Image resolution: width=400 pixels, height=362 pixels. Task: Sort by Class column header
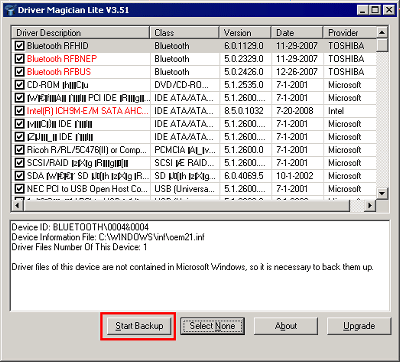[x=185, y=33]
